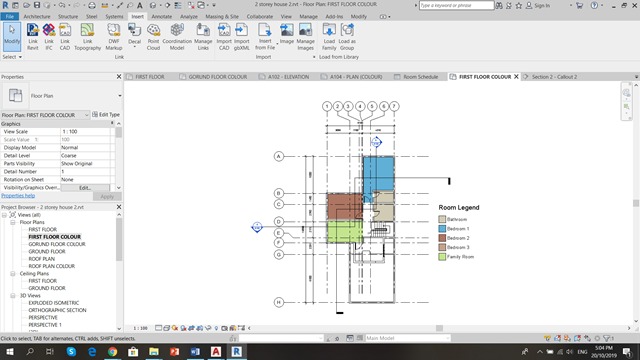This screenshot has height=360, width=640.
Task: Click the Import CAD tool
Action: pos(224,37)
